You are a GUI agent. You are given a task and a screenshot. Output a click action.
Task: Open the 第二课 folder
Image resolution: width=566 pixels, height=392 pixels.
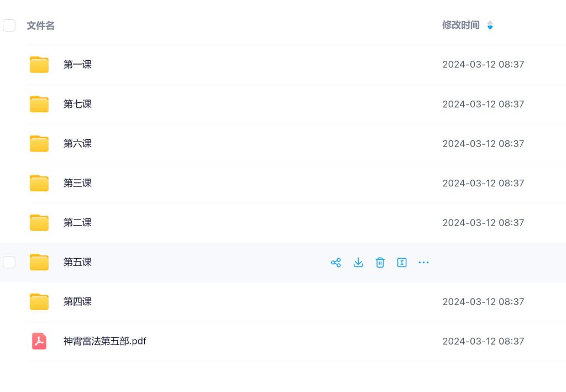pyautogui.click(x=77, y=222)
